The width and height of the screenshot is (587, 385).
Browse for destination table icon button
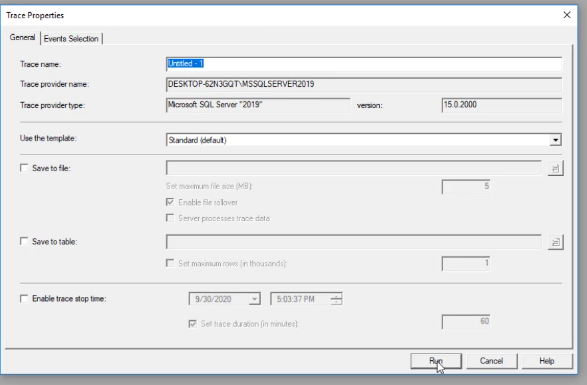(x=556, y=242)
